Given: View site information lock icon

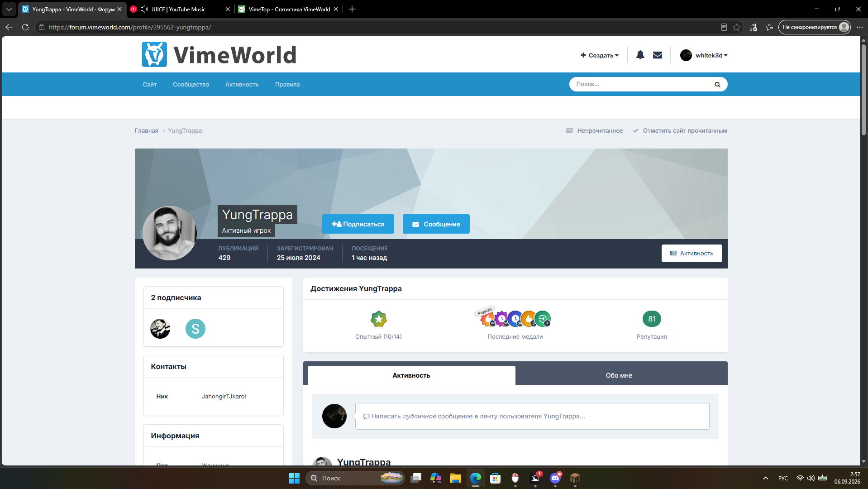Looking at the screenshot, I should pos(42,27).
